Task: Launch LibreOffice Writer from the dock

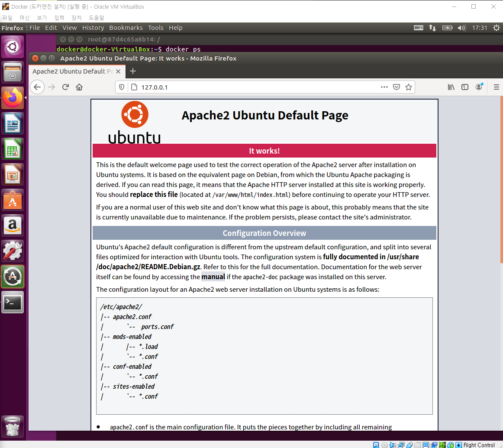Action: click(13, 123)
